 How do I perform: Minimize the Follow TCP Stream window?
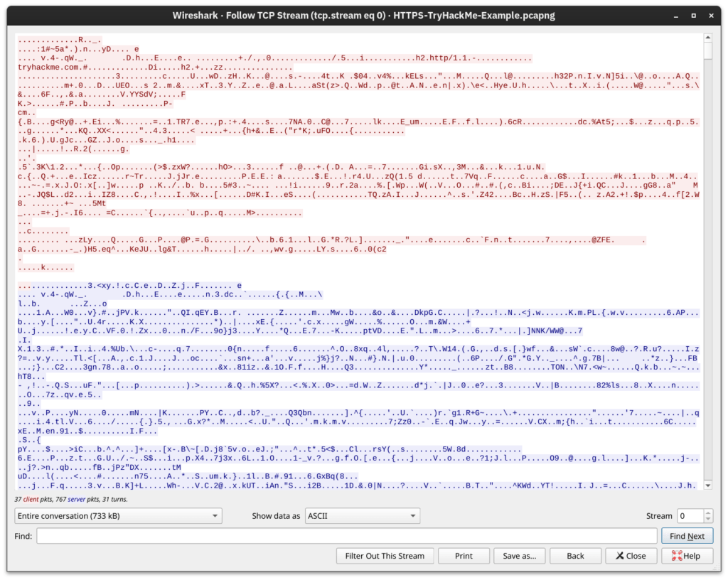(x=676, y=16)
